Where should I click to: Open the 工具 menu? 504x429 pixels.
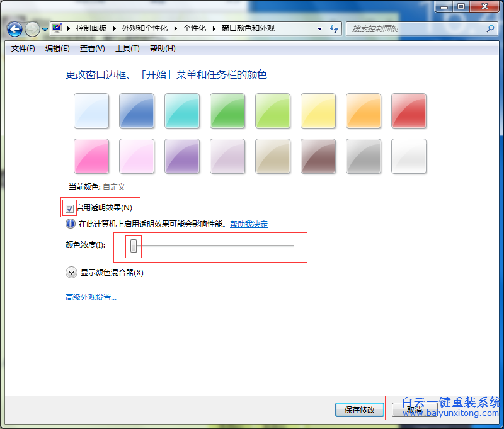point(126,48)
